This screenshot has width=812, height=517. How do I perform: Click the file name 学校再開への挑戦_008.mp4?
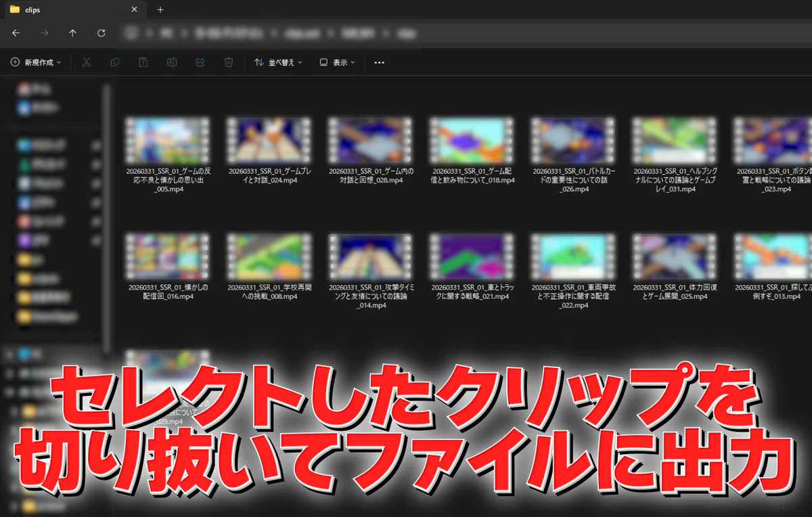pos(269,292)
